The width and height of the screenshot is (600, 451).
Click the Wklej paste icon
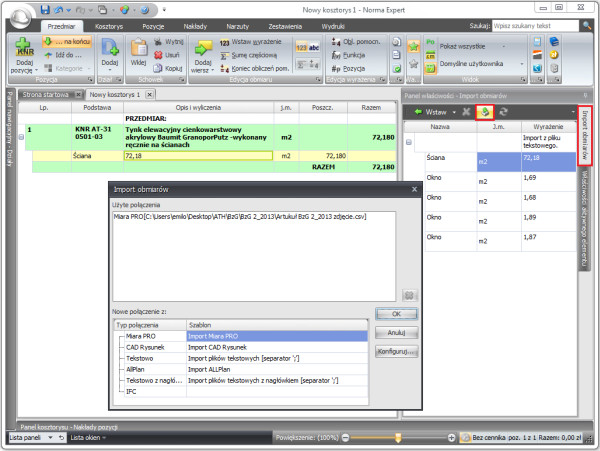tap(138, 50)
